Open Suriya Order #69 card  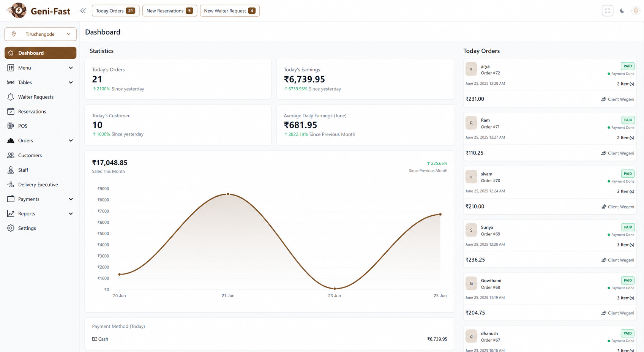tap(549, 243)
